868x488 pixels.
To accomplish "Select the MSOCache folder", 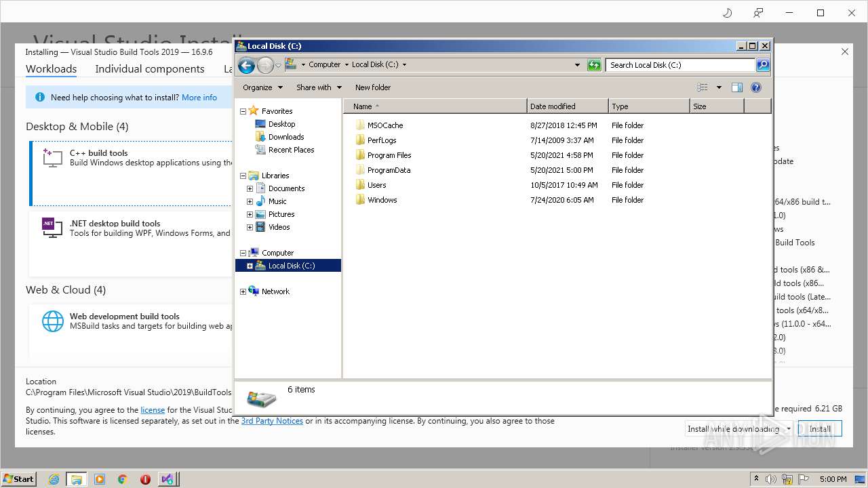I will click(x=385, y=125).
